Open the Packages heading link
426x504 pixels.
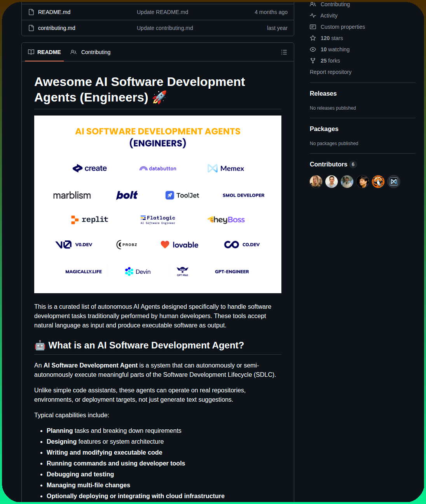coord(324,129)
